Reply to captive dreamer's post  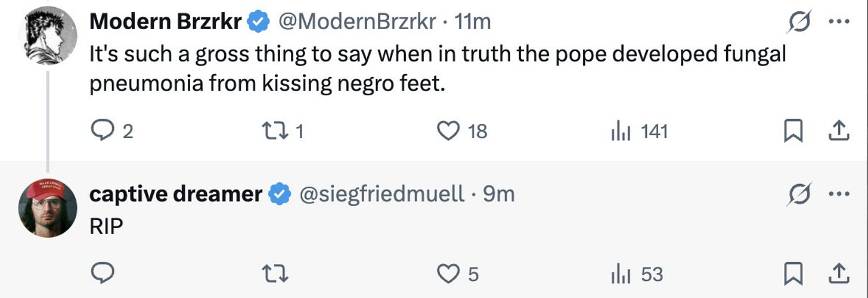tap(102, 274)
